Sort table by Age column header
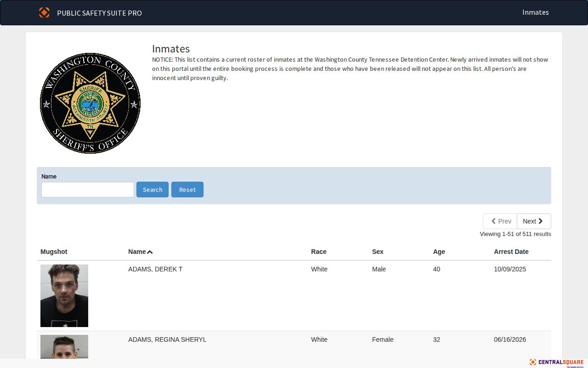The height and width of the screenshot is (368, 588). [439, 252]
